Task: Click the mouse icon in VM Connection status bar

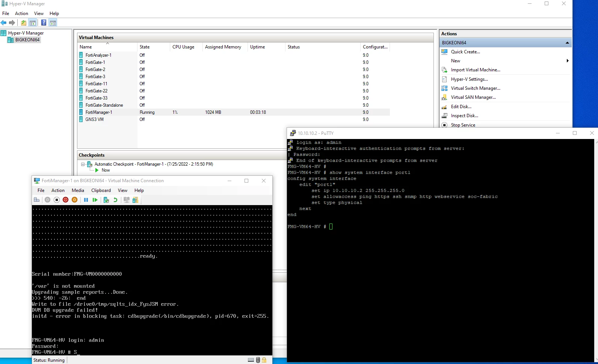Action: coord(258,360)
